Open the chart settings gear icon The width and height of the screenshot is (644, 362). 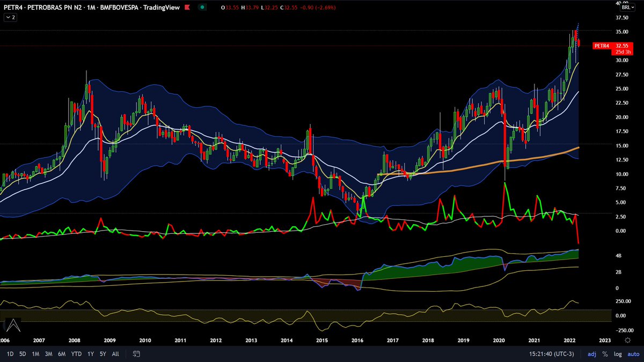point(627,340)
